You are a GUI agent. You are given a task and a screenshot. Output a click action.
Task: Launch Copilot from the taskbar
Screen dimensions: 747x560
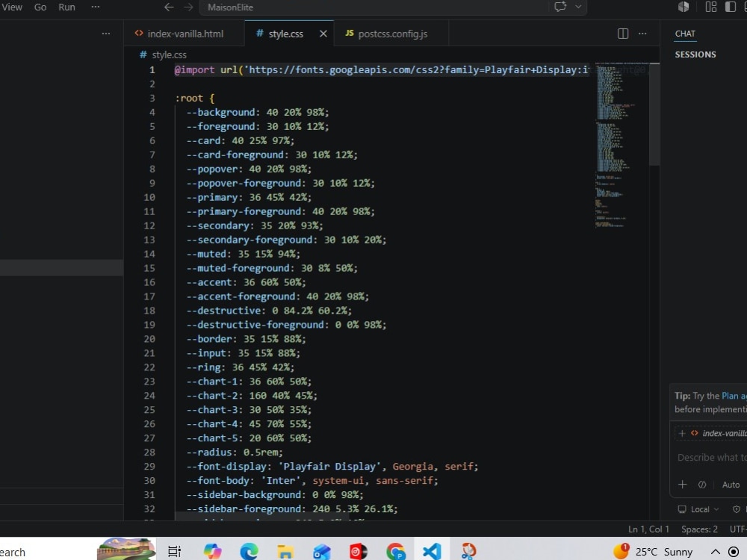click(x=212, y=552)
